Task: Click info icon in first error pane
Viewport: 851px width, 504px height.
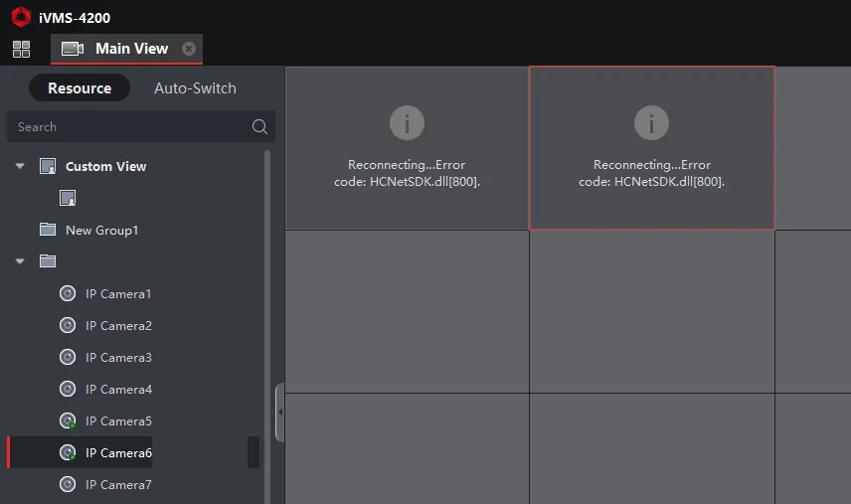Action: 407,122
